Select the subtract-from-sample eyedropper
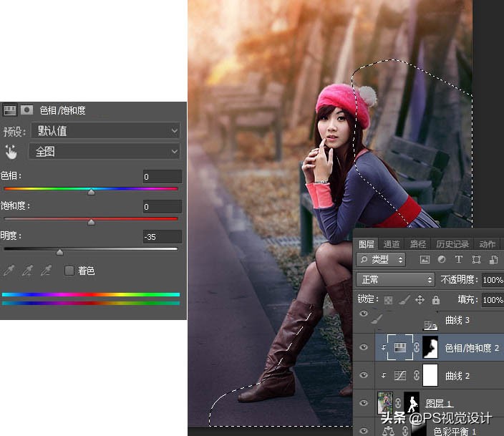Screen dimensions: 504x436 [47, 271]
